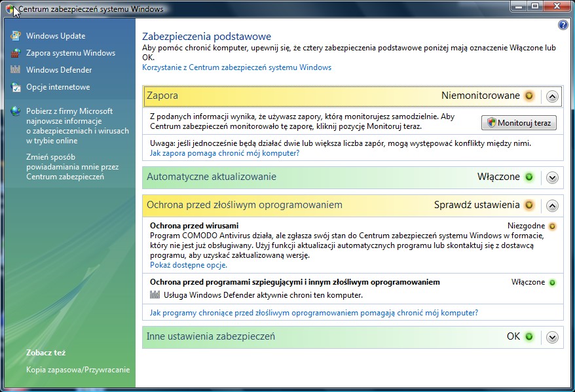The width and height of the screenshot is (575, 392).
Task: Open Windows Update link in sidebar
Action: click(x=56, y=36)
